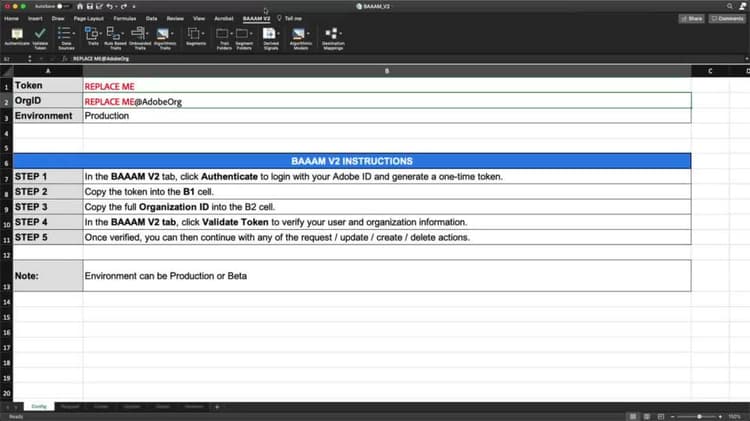This screenshot has height=421, width=750.
Task: Expand the Algorithmic Traits dropdown arrow
Action: (172, 33)
